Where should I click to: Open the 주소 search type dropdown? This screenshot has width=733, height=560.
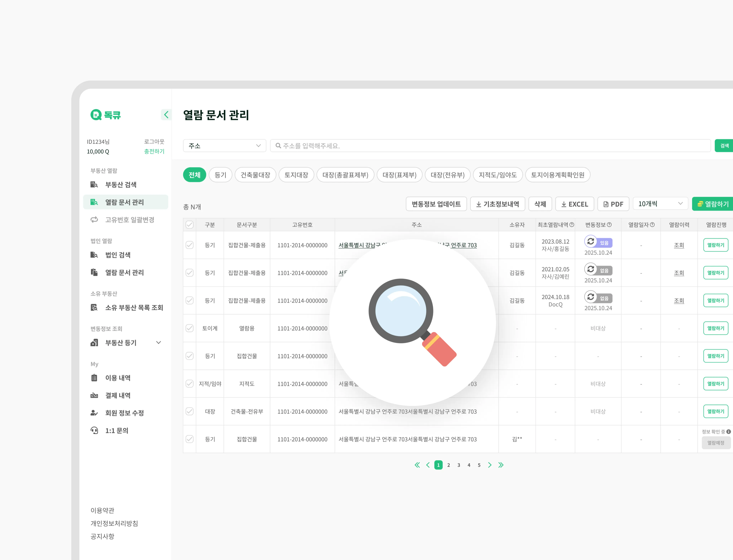(224, 146)
